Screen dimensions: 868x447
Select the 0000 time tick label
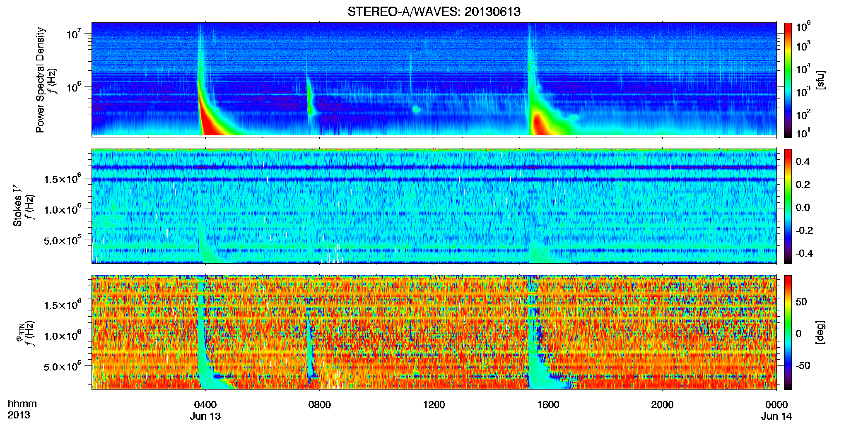(776, 404)
